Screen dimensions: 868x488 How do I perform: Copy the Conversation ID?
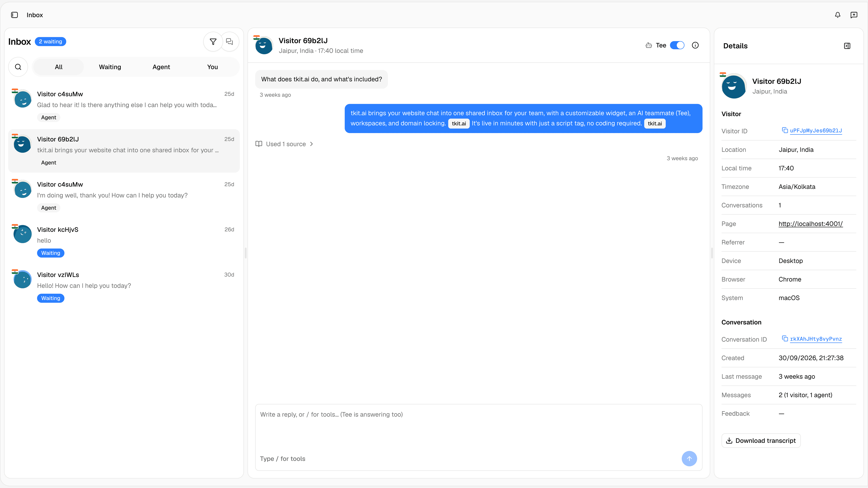pyautogui.click(x=785, y=338)
